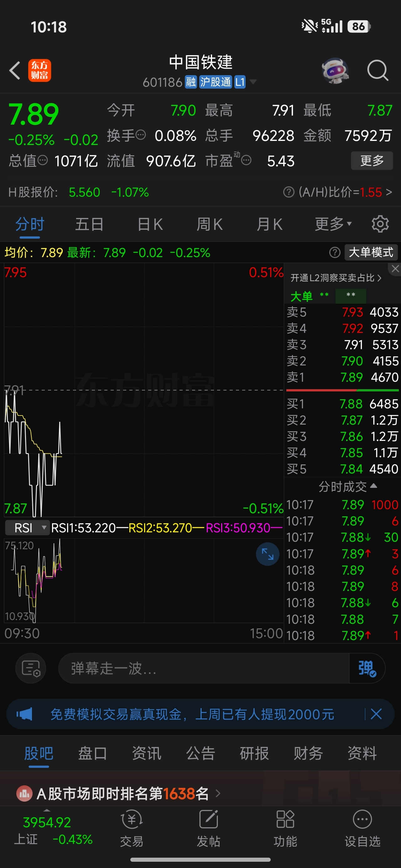Tap the 弹幕走一波 input field
Image resolution: width=401 pixels, height=868 pixels.
(x=204, y=668)
